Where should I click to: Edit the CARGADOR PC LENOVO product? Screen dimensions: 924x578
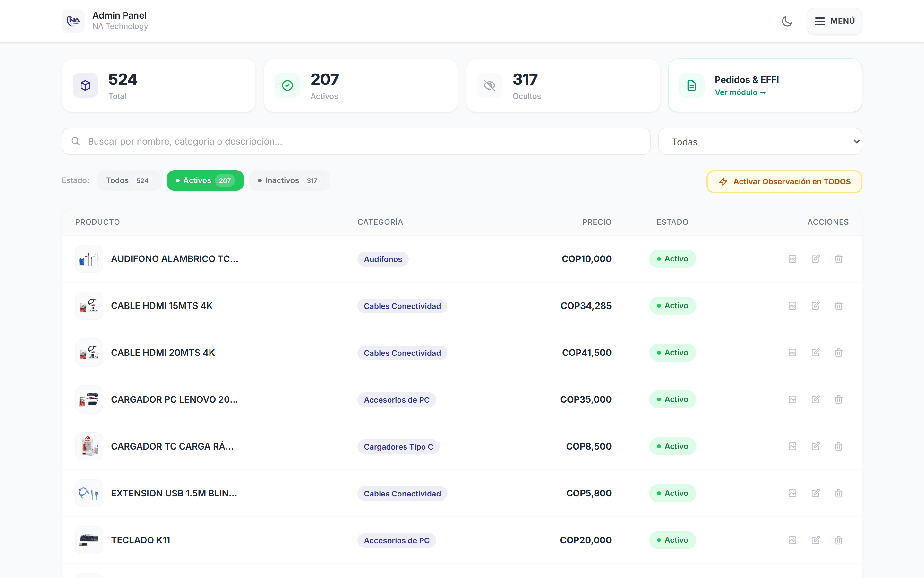815,399
